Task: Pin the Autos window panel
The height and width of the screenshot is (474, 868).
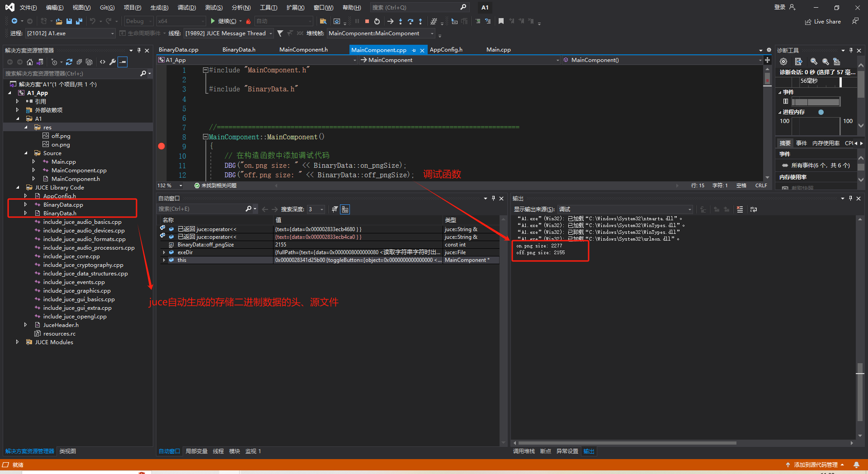Action: (493, 198)
